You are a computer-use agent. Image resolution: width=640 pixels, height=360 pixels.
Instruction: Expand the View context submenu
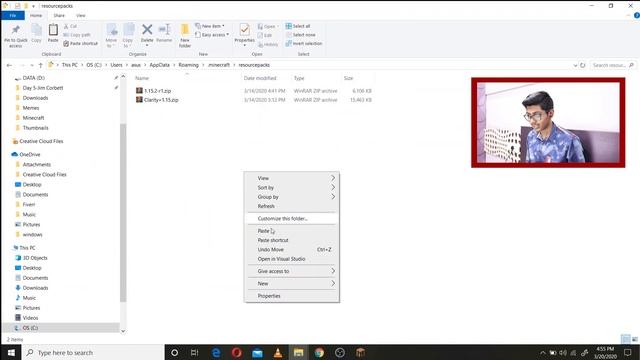coord(291,178)
